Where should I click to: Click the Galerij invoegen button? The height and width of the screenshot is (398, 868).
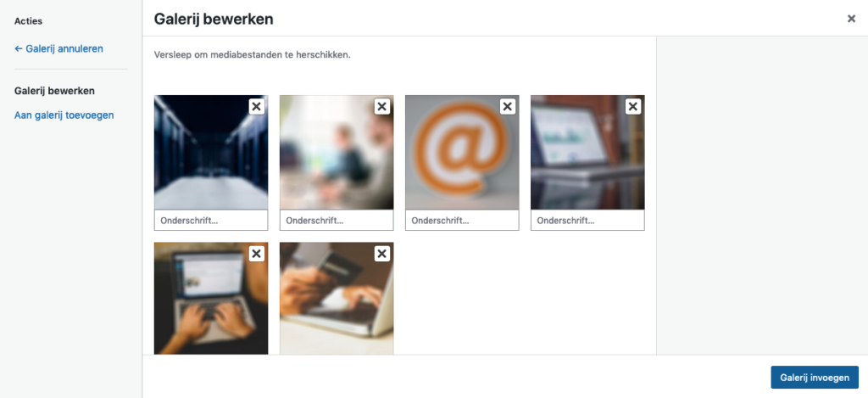point(815,378)
